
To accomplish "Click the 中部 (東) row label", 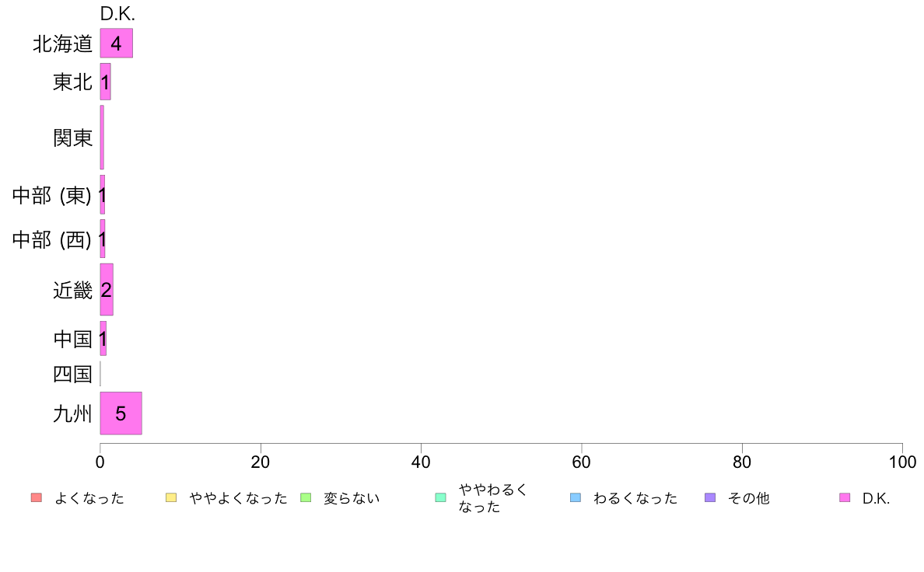I will point(52,195).
